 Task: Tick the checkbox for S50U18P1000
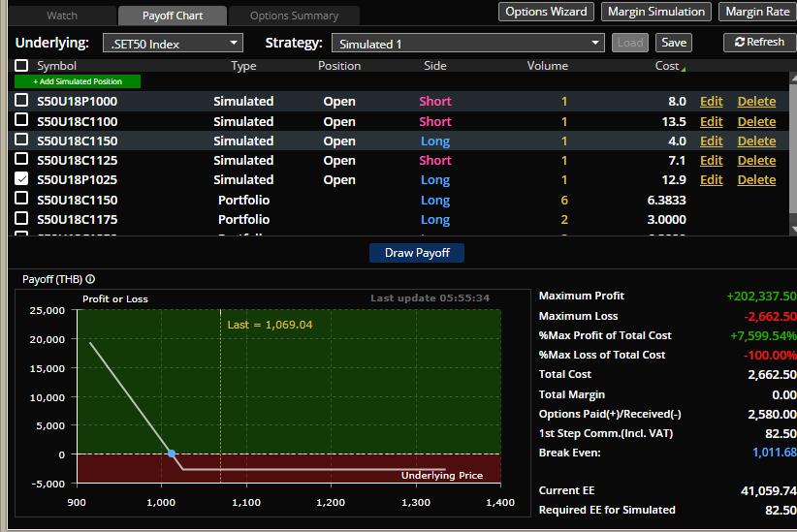tap(21, 101)
